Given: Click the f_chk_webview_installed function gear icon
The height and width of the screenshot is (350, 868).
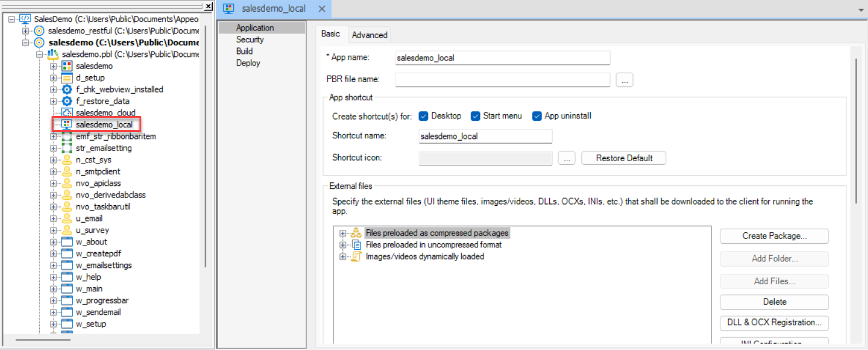Looking at the screenshot, I should pyautogui.click(x=67, y=90).
